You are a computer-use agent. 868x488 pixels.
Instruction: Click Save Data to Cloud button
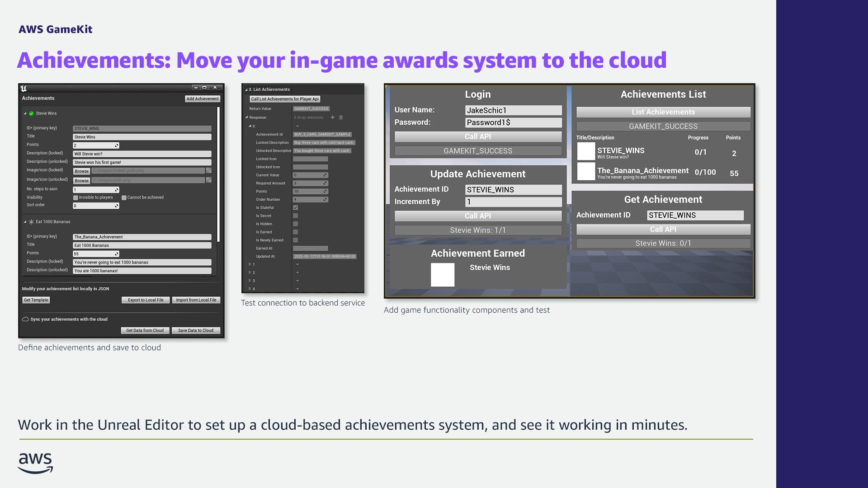(x=196, y=330)
